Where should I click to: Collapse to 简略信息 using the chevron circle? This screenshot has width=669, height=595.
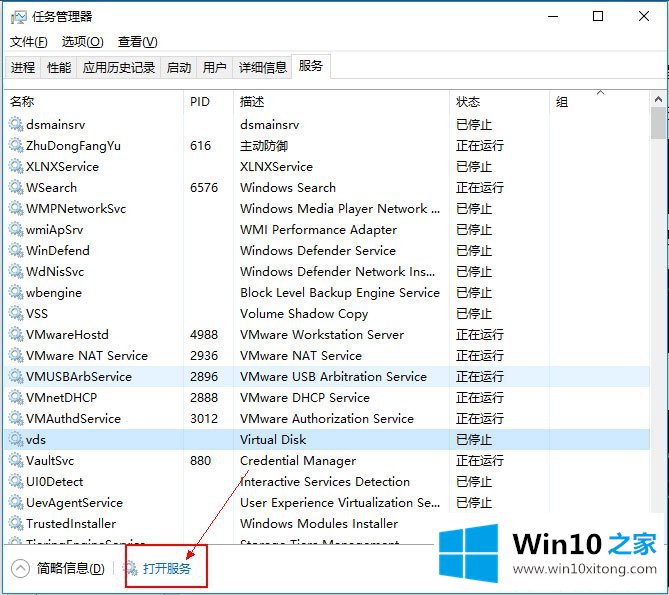20,568
